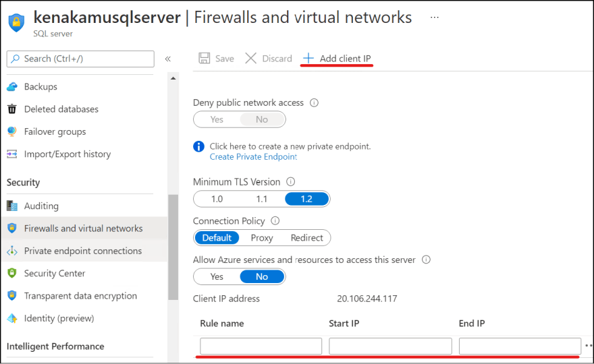Click the Import/Export history arrows icon
The width and height of the screenshot is (594, 364).
tap(12, 154)
